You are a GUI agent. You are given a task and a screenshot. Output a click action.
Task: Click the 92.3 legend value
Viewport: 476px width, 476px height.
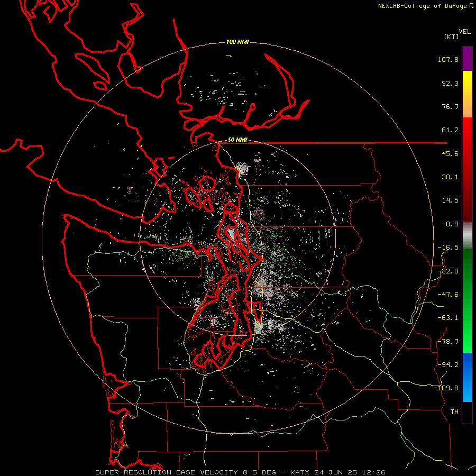[x=450, y=83]
